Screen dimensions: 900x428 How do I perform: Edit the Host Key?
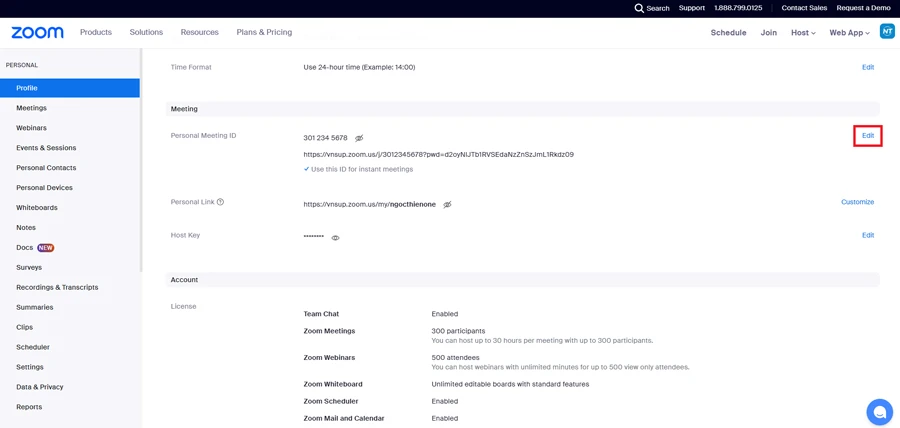867,235
